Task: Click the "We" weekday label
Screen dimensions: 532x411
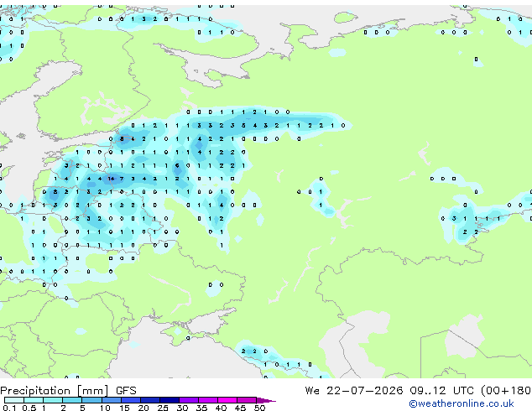Action: [312, 391]
